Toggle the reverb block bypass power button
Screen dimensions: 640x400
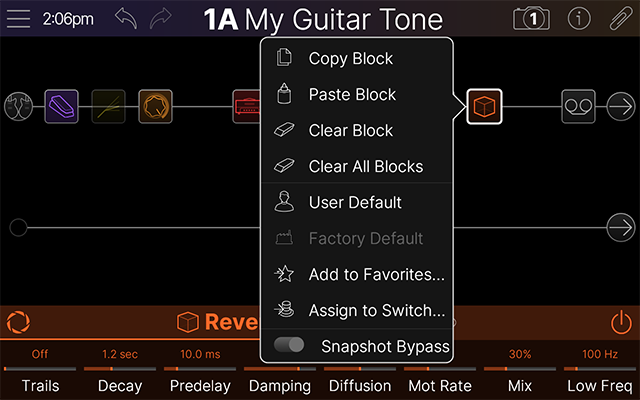coord(621,322)
